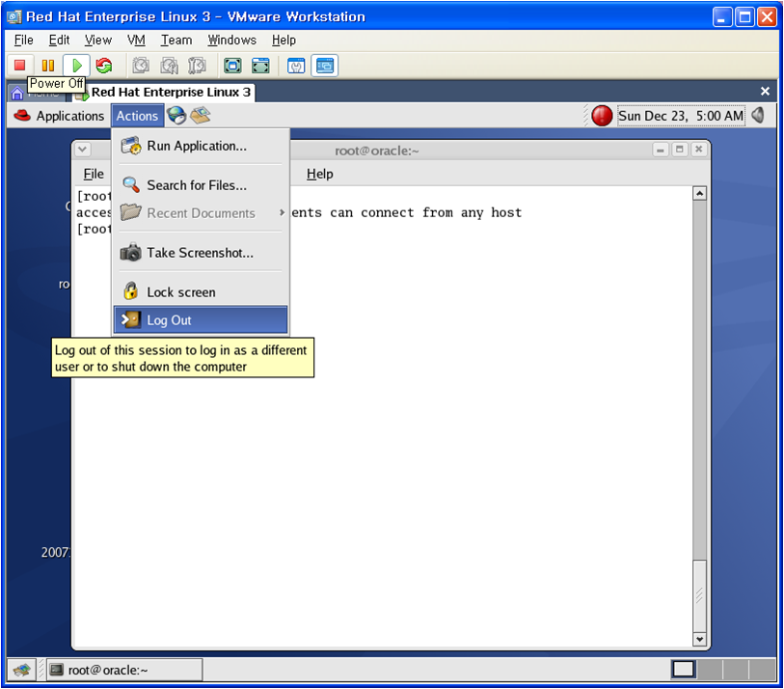Close the open Actions menu button
Image resolution: width=784 pixels, height=689 pixels.
click(x=138, y=116)
